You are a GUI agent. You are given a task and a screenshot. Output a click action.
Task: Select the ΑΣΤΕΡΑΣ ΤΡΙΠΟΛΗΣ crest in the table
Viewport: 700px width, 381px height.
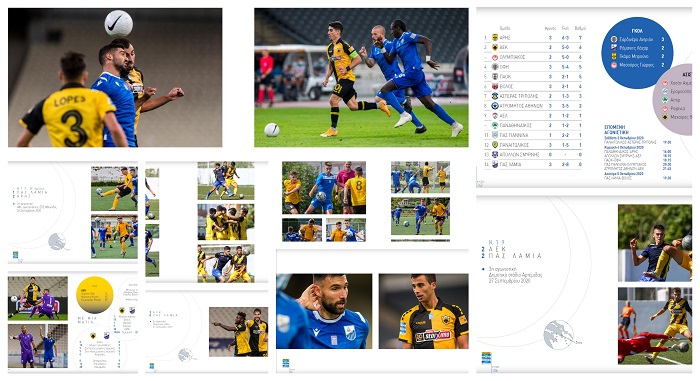point(495,96)
